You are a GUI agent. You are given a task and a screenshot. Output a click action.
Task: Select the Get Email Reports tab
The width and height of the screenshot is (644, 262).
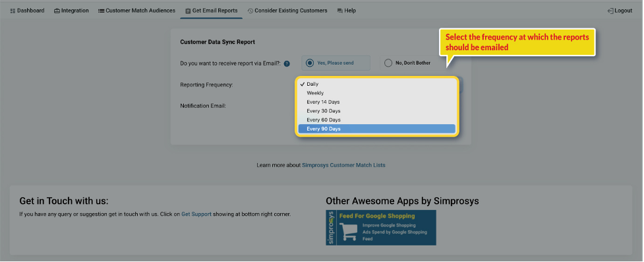point(211,11)
